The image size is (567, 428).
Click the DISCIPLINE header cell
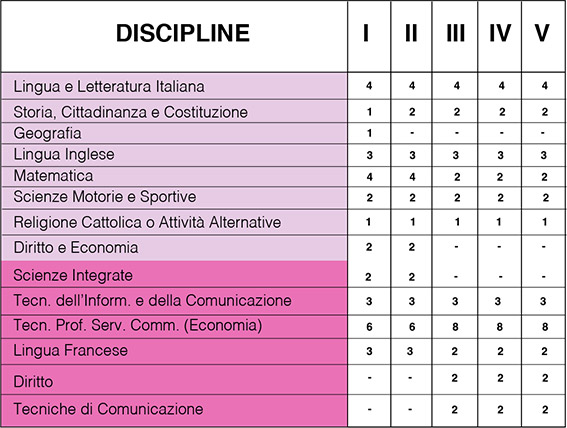[x=174, y=36]
